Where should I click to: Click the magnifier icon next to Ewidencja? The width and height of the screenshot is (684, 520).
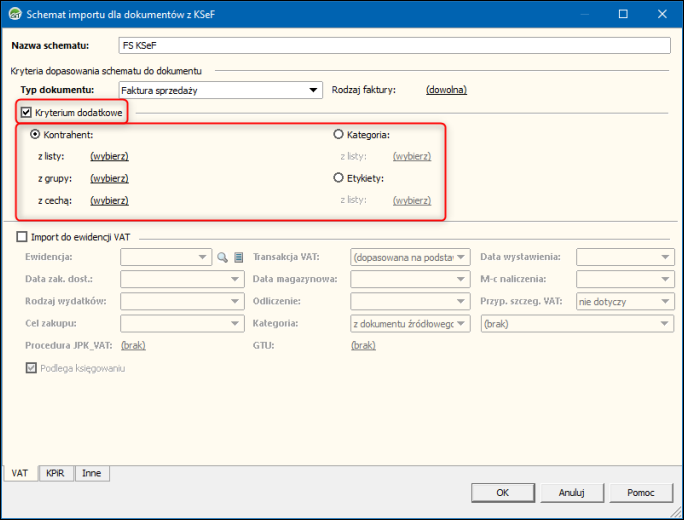222,257
